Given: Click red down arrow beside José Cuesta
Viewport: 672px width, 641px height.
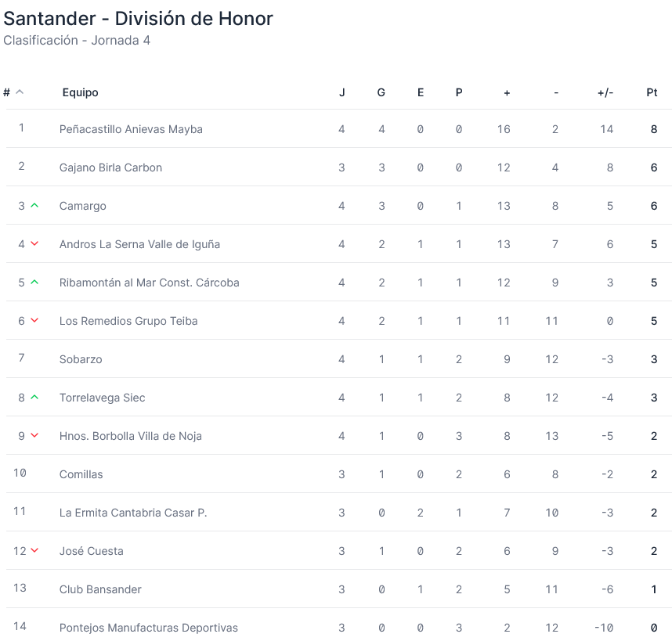Looking at the screenshot, I should (x=34, y=551).
